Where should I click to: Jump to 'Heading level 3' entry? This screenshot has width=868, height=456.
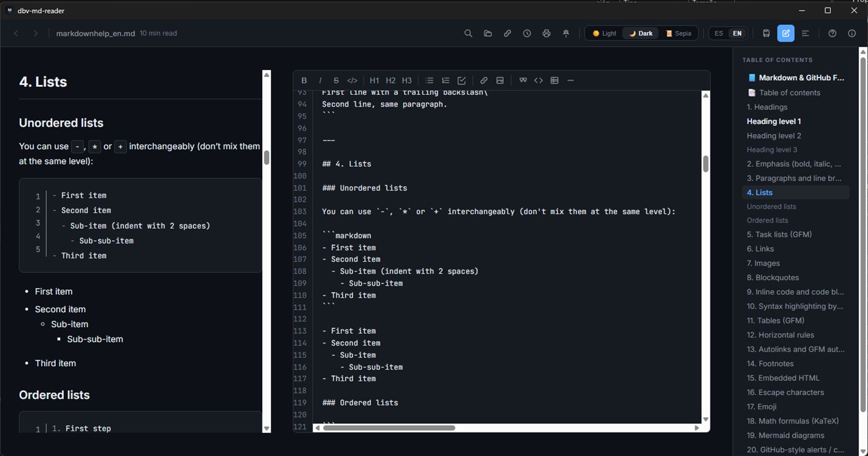pos(796,150)
